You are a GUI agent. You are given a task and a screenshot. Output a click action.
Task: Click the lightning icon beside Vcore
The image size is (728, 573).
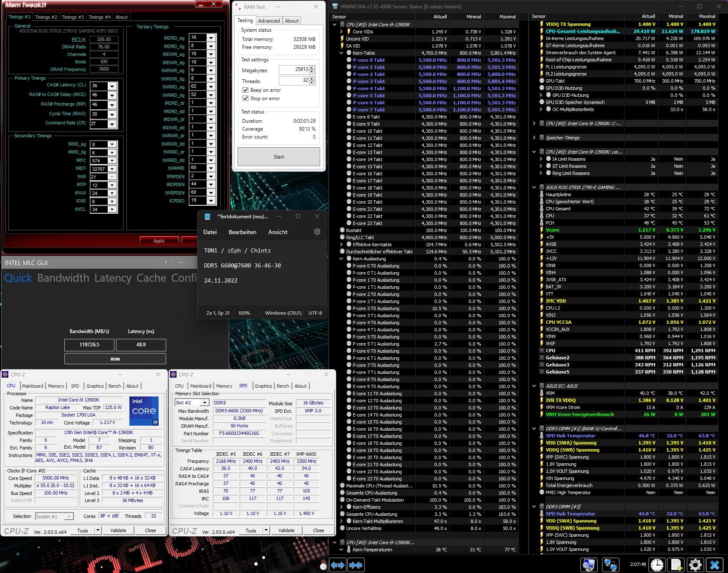(x=542, y=230)
